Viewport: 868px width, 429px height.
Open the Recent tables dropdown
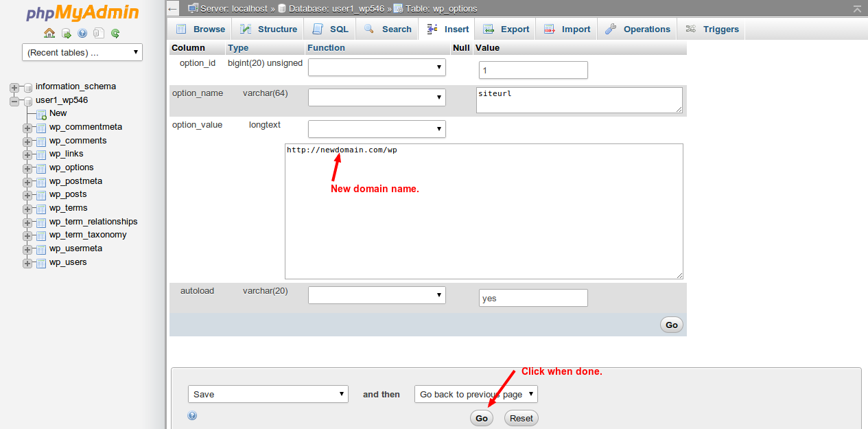[x=82, y=52]
